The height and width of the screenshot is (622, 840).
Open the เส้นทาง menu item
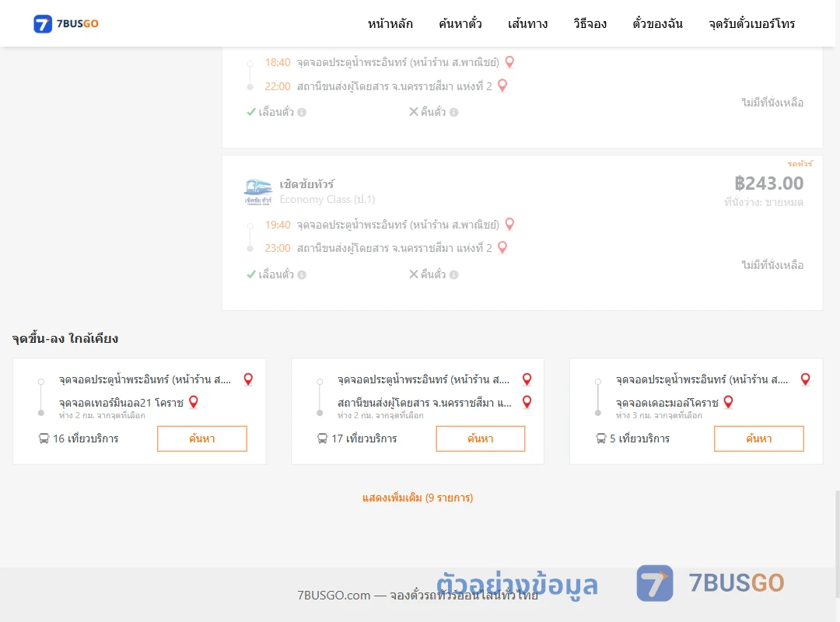coord(527,23)
